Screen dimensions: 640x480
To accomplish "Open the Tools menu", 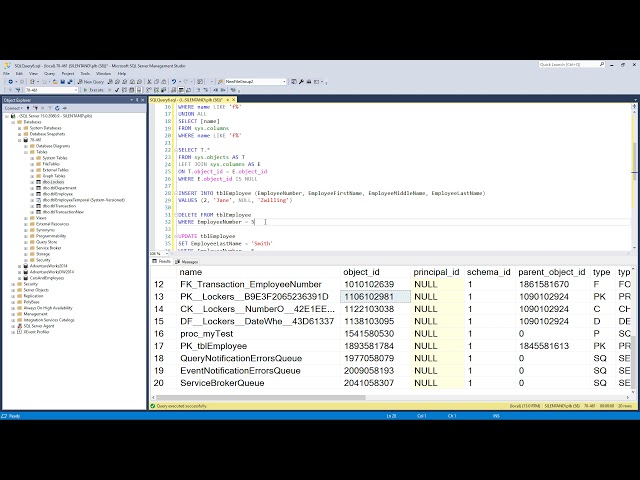I will tap(85, 73).
